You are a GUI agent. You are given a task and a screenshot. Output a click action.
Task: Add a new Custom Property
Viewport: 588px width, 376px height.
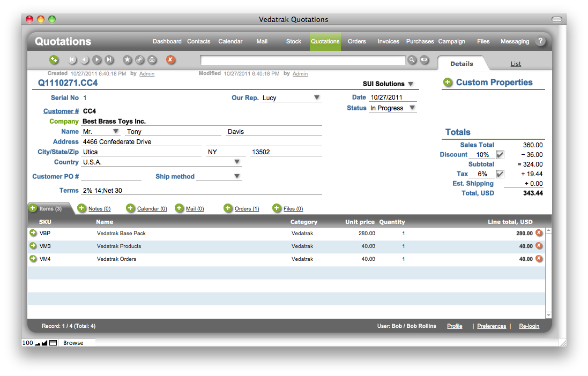pos(448,82)
